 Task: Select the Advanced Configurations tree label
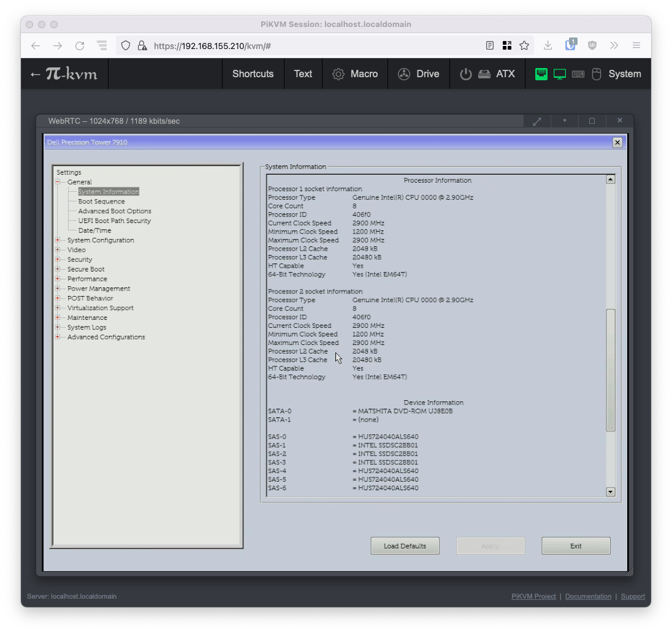[x=106, y=337]
